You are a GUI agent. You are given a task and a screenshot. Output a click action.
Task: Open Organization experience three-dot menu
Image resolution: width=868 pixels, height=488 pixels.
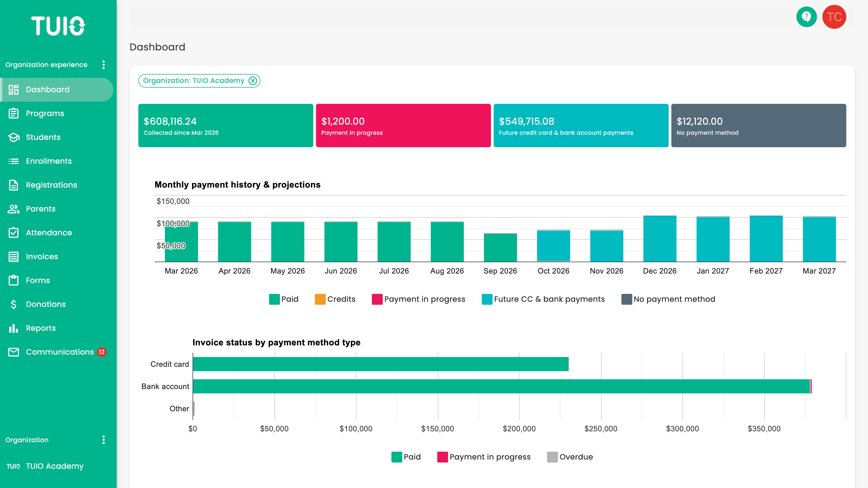(103, 65)
